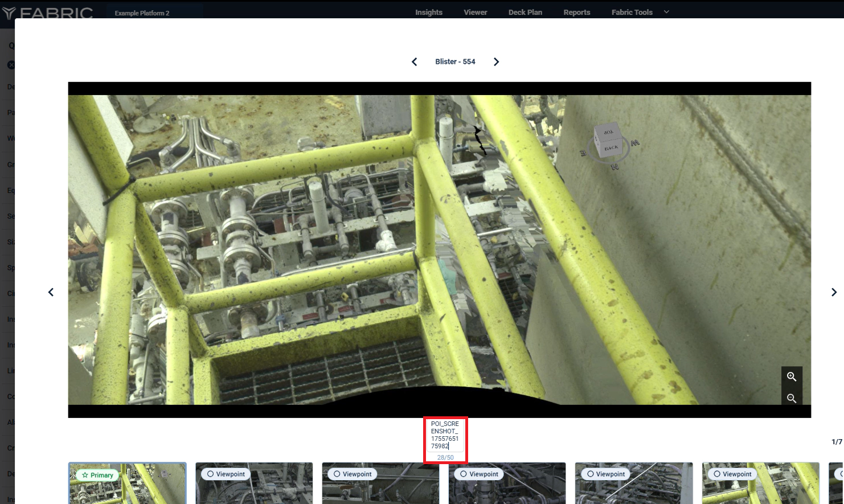This screenshot has width=844, height=504.
Task: Advance to the next image with the right arrow
Action: [834, 292]
